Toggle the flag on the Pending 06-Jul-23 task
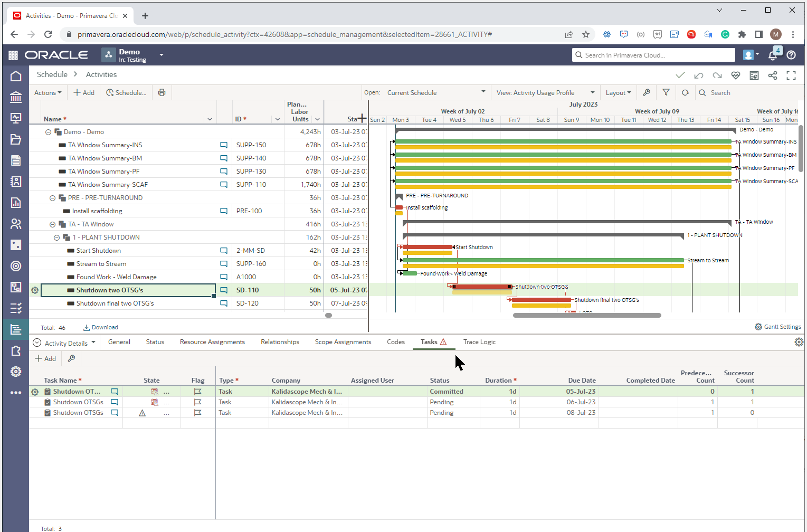 click(198, 402)
